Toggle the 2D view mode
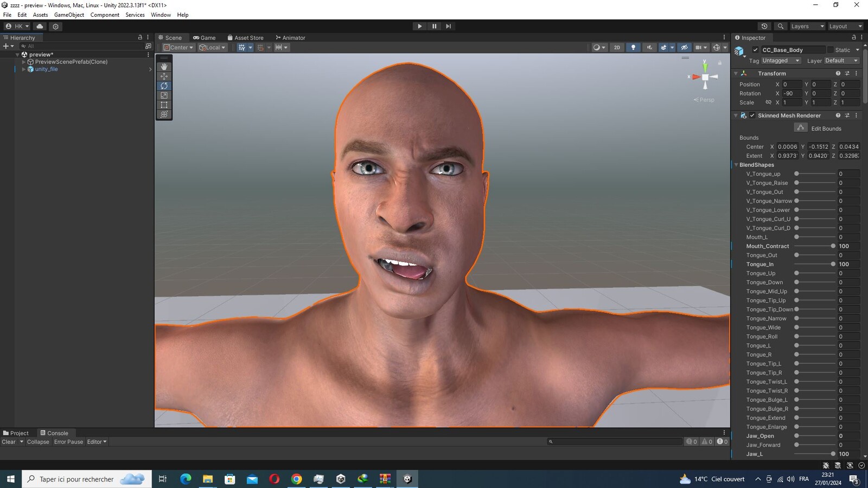This screenshot has height=488, width=868. [617, 48]
